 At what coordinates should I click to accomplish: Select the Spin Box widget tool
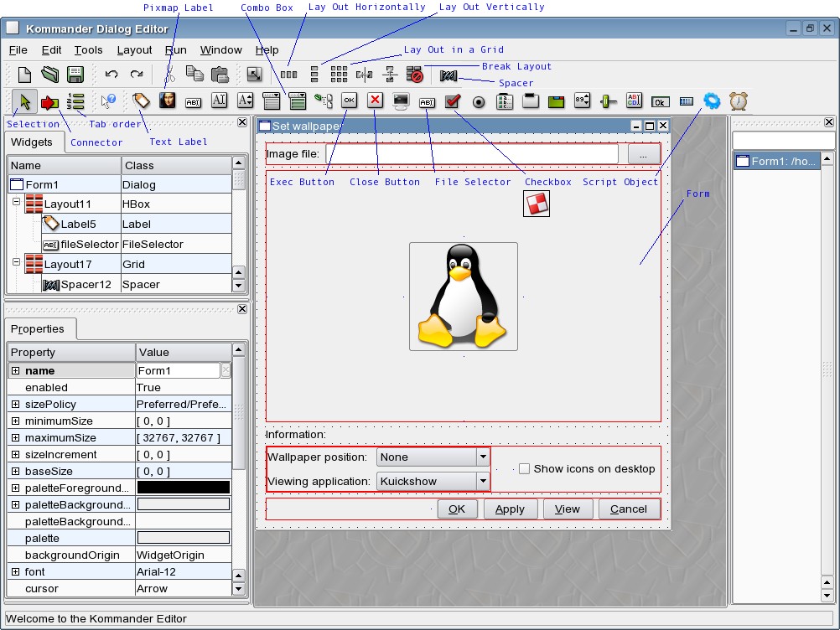pyautogui.click(x=583, y=100)
